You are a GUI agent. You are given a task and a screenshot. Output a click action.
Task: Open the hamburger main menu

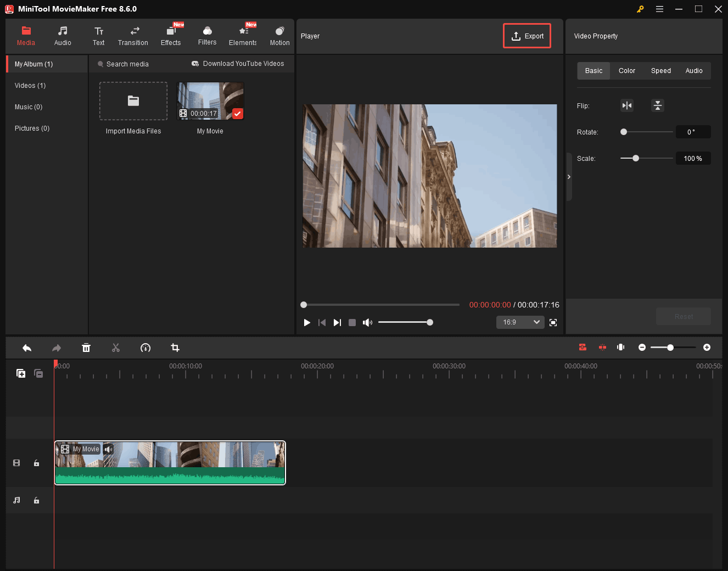[x=659, y=9]
